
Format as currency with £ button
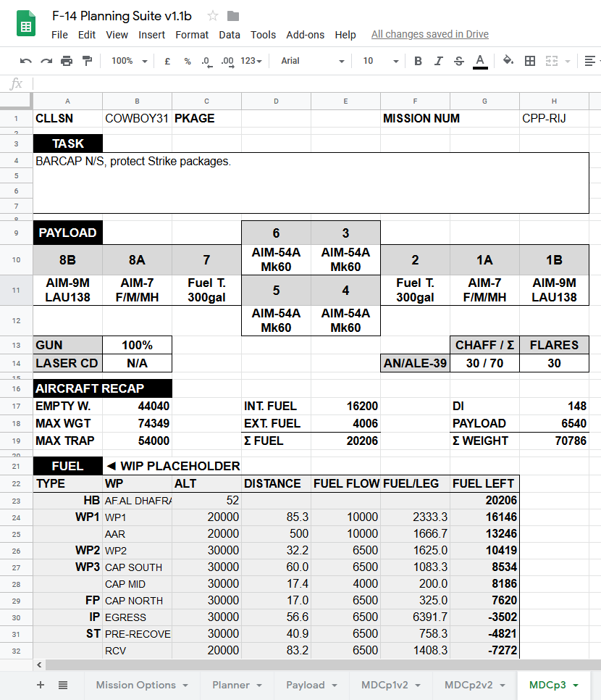click(x=167, y=61)
